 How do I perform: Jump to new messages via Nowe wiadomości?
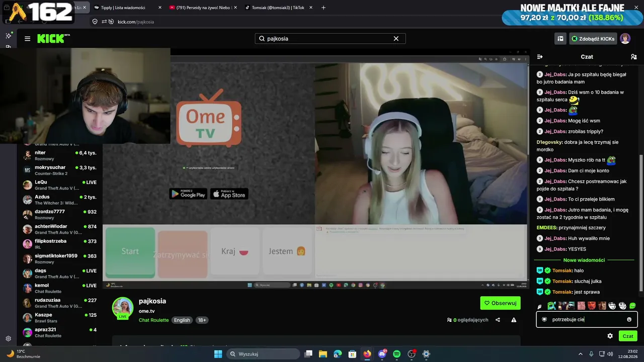coord(584,260)
